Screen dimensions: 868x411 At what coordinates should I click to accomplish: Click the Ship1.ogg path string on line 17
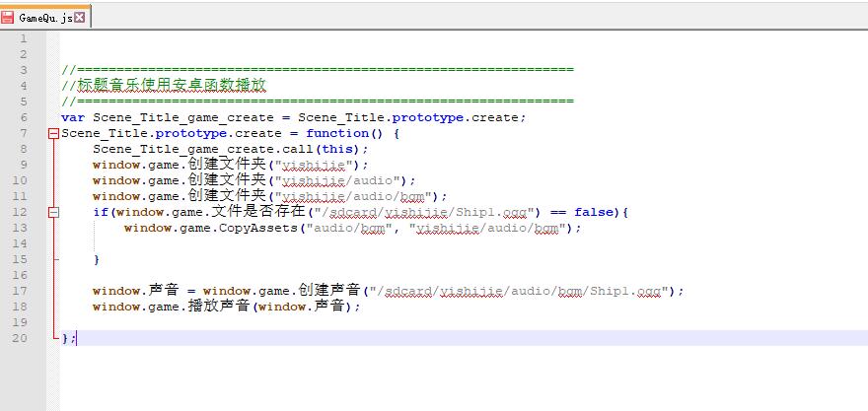(x=519, y=291)
